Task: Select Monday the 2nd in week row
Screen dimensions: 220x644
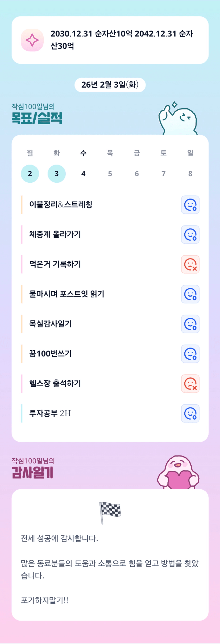Action: pyautogui.click(x=30, y=174)
